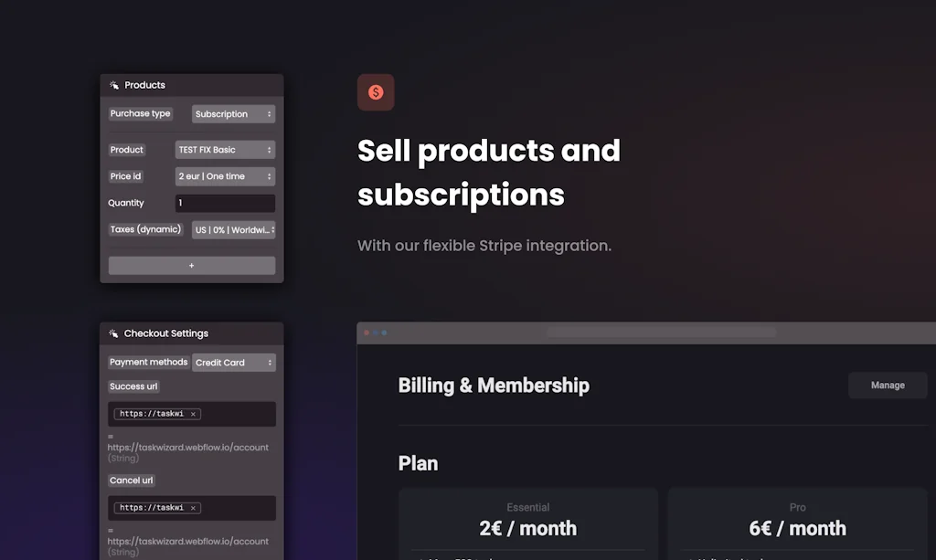Click the stepper chevrons on the Subscription dropdown
The height and width of the screenshot is (560, 936).
(x=269, y=113)
